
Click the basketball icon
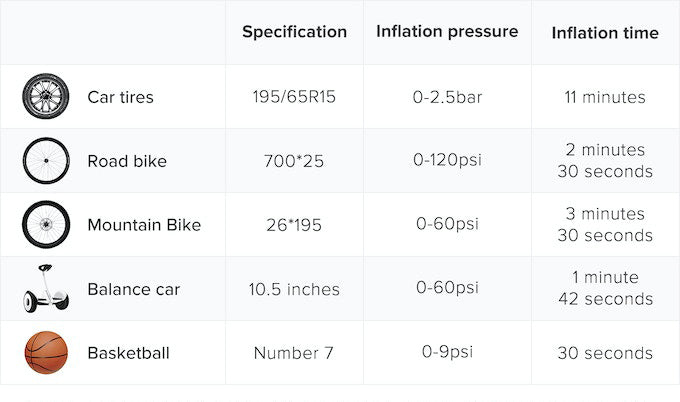click(x=46, y=353)
